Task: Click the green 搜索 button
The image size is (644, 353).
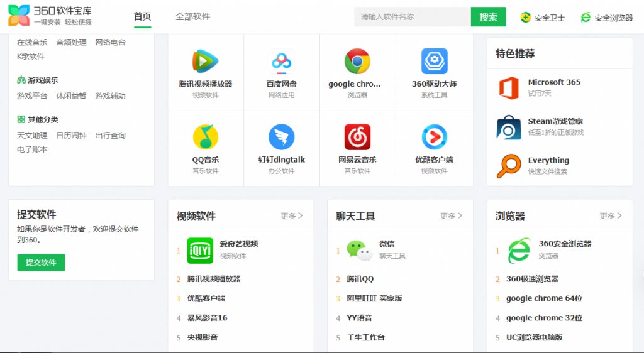Action: pyautogui.click(x=488, y=17)
